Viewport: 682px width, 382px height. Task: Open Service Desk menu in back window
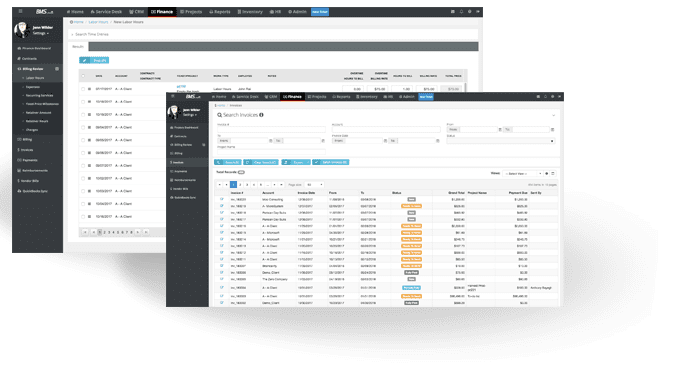click(106, 12)
